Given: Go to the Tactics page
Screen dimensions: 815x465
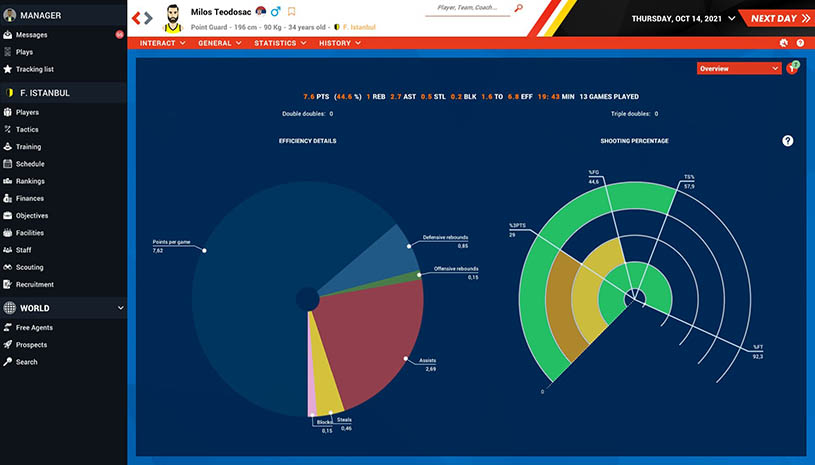Looking at the screenshot, I should 30,129.
